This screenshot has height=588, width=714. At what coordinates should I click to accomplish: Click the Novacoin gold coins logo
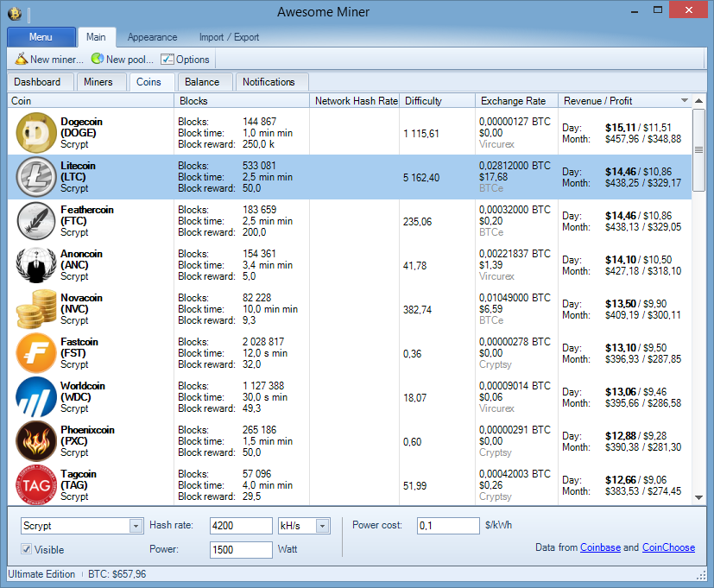click(x=36, y=309)
